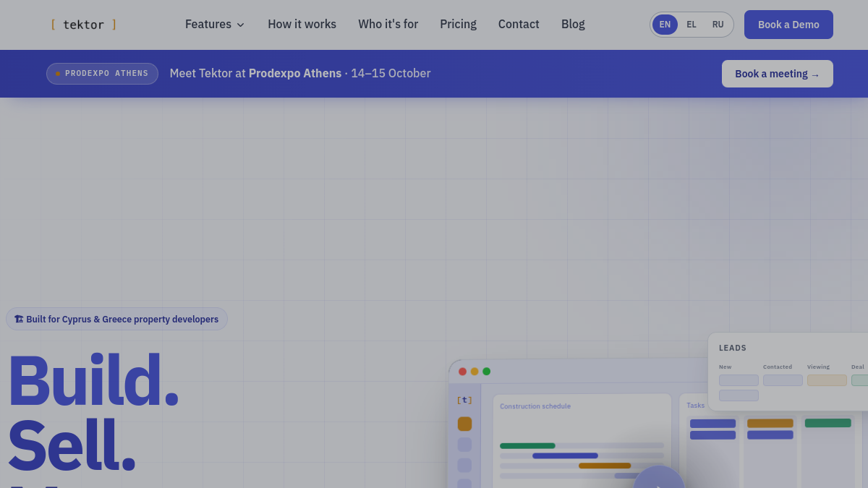Viewport: 868px width, 488px height.
Task: Select the green card in the Tasks board
Action: [x=827, y=423]
